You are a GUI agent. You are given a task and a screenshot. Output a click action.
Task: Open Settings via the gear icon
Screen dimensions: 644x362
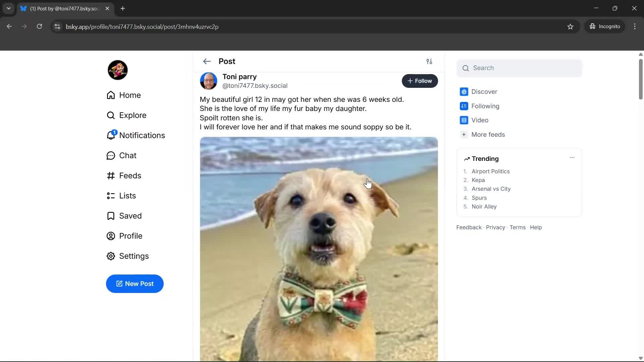click(134, 256)
